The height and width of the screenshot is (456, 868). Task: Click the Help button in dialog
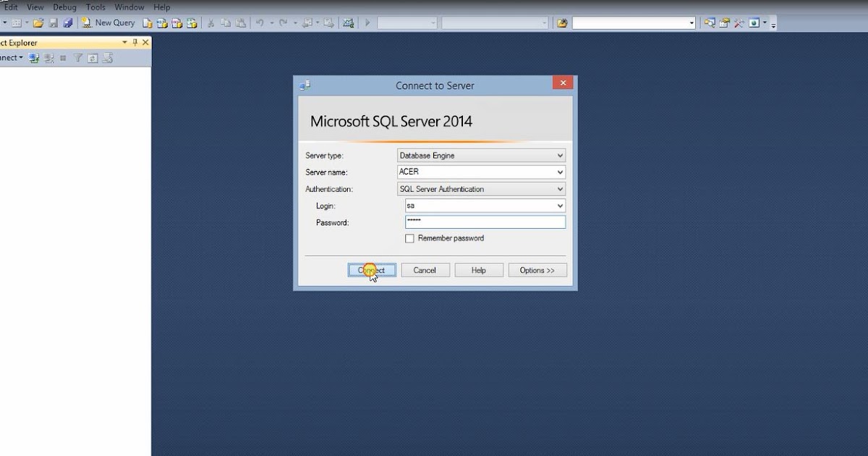pyautogui.click(x=478, y=270)
